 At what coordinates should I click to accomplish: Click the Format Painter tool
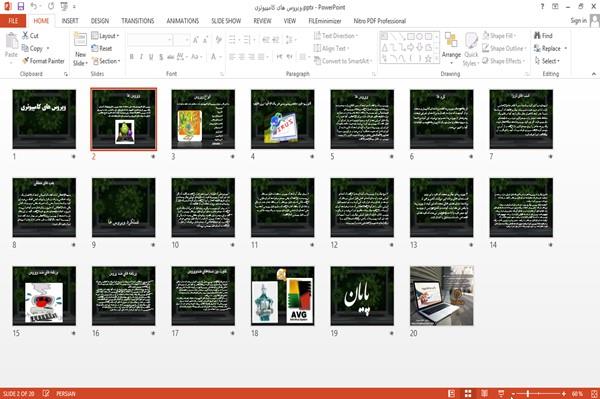coord(43,61)
